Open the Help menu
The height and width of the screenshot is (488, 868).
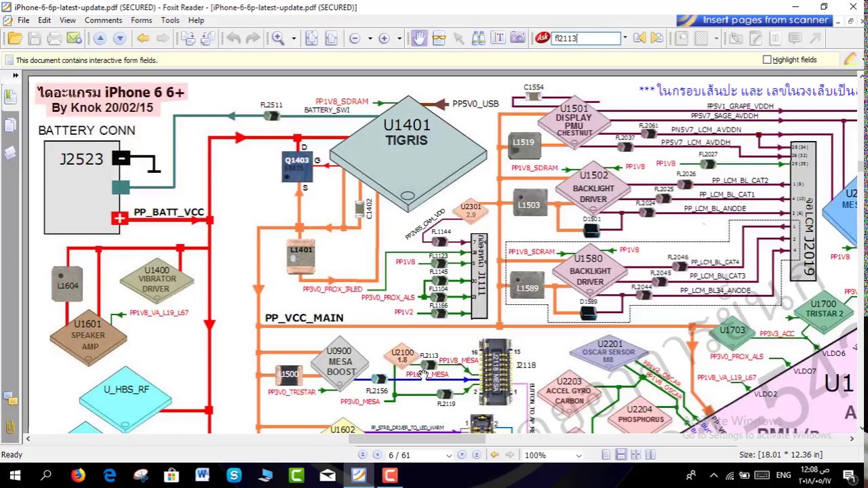click(196, 20)
